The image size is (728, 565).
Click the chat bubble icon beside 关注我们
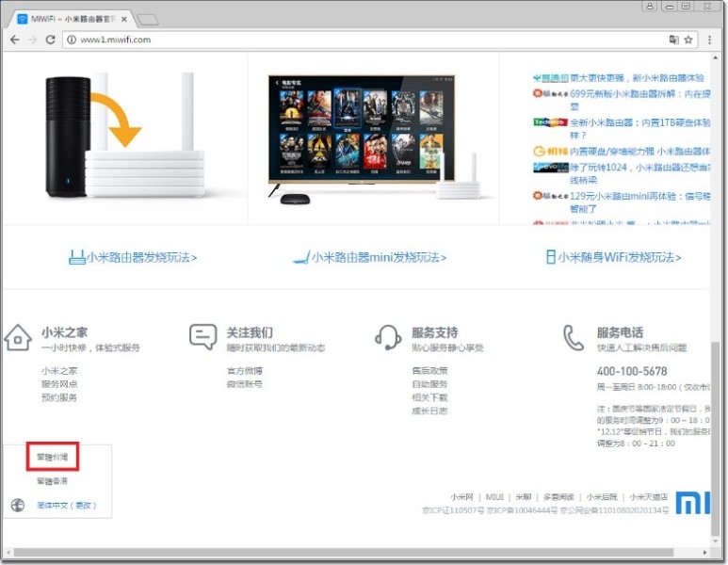(202, 337)
